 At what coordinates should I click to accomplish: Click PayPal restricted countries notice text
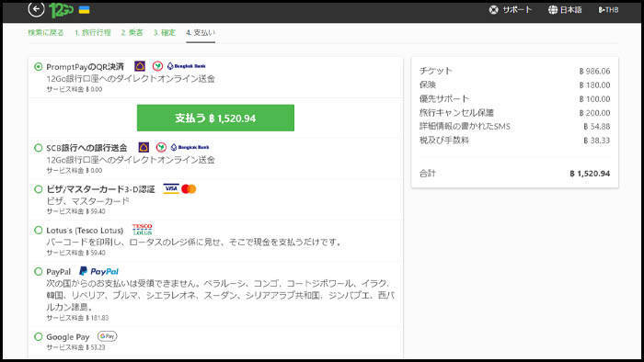click(221, 295)
